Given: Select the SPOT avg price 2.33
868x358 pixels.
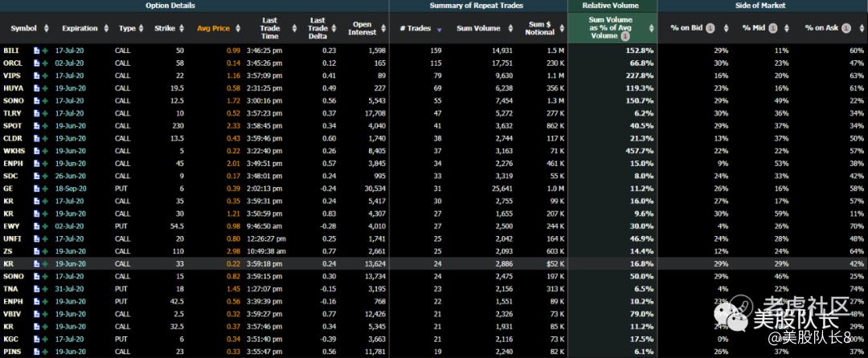Looking at the screenshot, I should 234,126.
